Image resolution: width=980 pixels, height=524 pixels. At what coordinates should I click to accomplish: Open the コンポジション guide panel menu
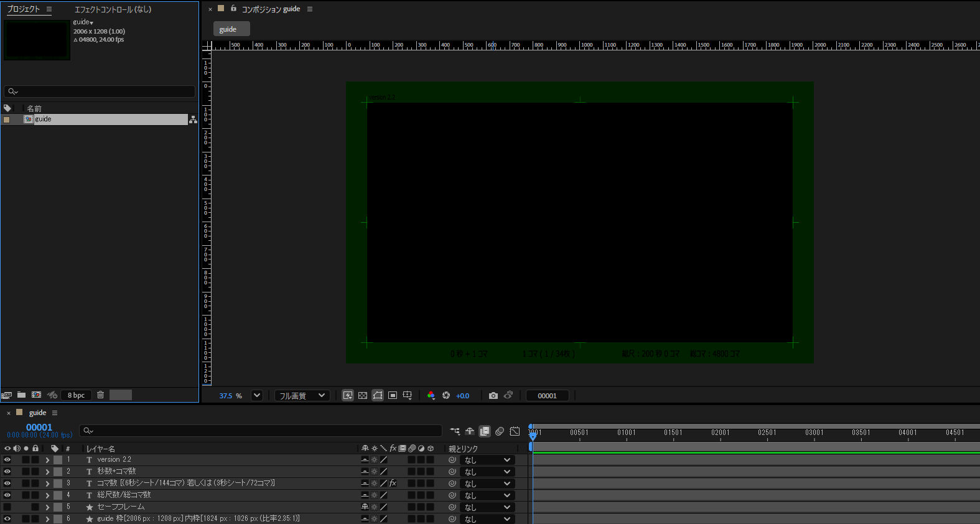click(x=310, y=9)
